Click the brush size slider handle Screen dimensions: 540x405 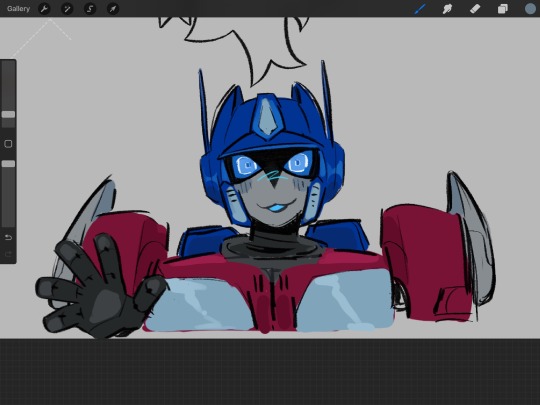pos(8,114)
